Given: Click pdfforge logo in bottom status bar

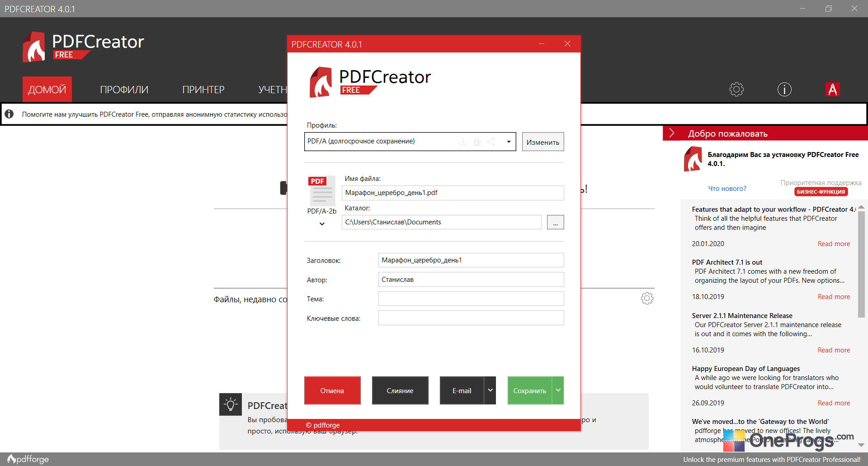Looking at the screenshot, I should coord(28,459).
